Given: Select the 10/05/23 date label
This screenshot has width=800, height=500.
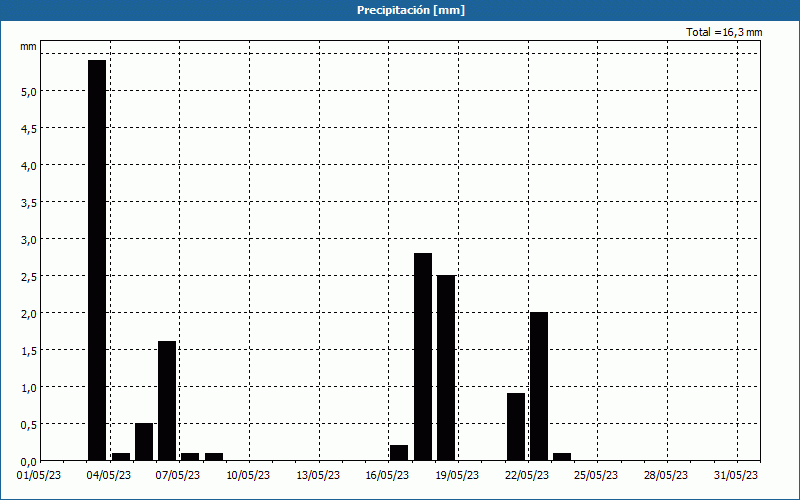Looking at the screenshot, I should (x=248, y=475).
